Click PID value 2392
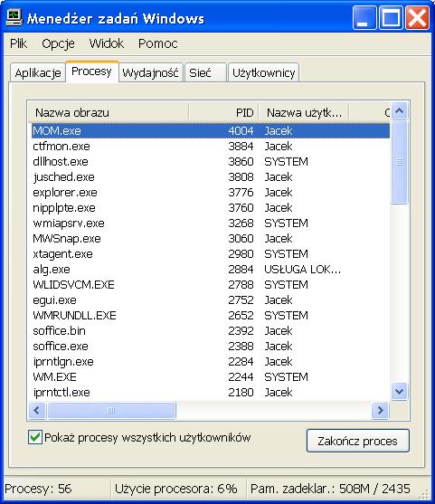 click(x=241, y=331)
